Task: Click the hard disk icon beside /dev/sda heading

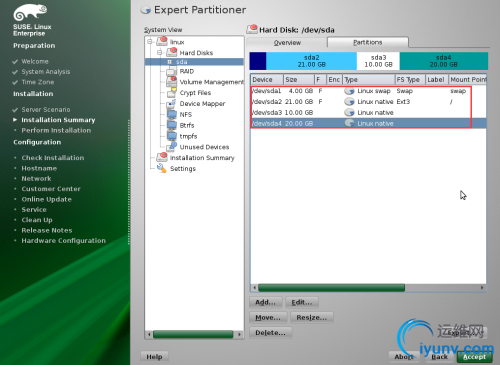Action: pos(252,29)
